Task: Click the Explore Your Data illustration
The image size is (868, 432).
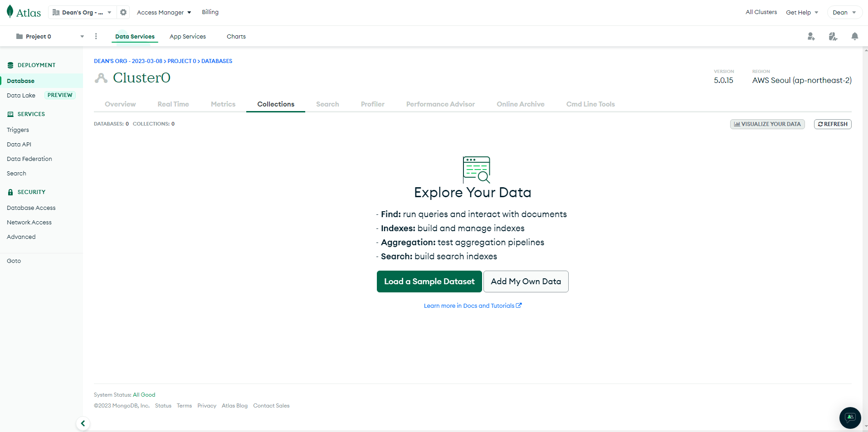Action: click(477, 170)
